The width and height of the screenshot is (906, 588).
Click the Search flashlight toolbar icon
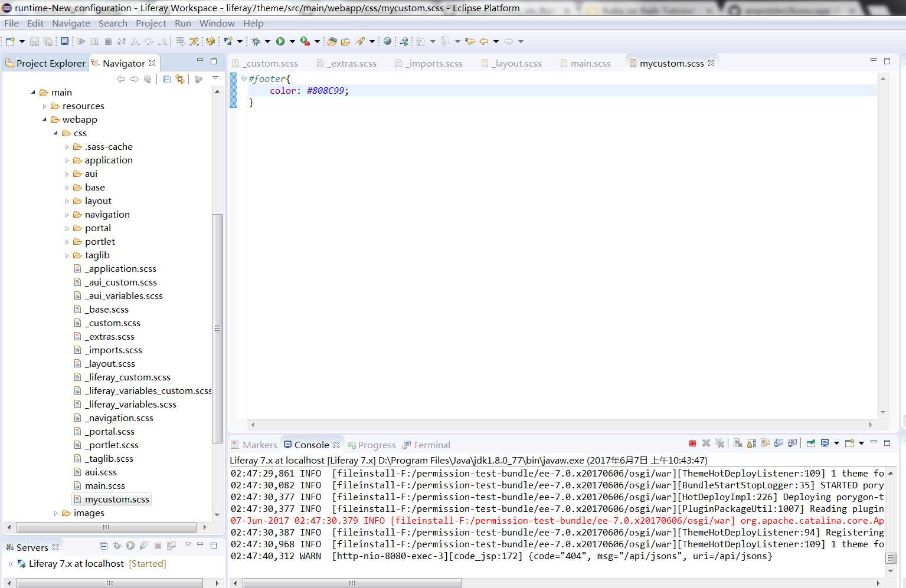point(360,41)
